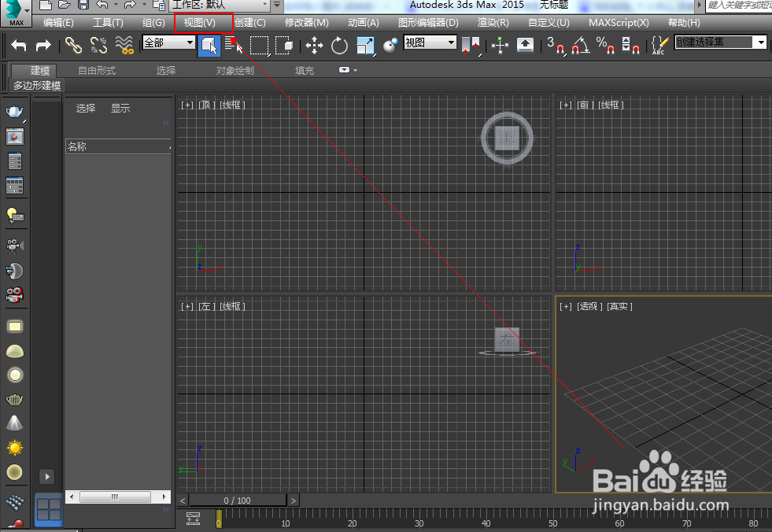The width and height of the screenshot is (772, 532).
Task: Click the Open File icon in title bar
Action: coord(65,5)
